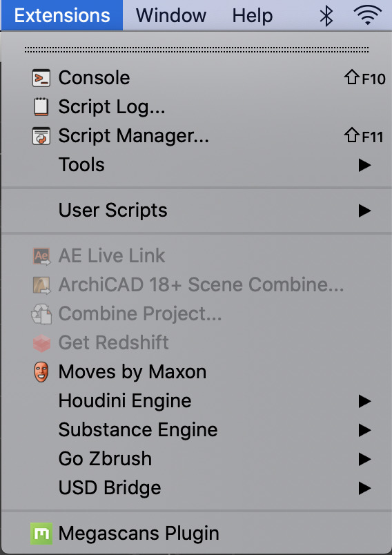This screenshot has height=555, width=392.
Task: Tear off menu using dotted grip line
Action: 197,50
